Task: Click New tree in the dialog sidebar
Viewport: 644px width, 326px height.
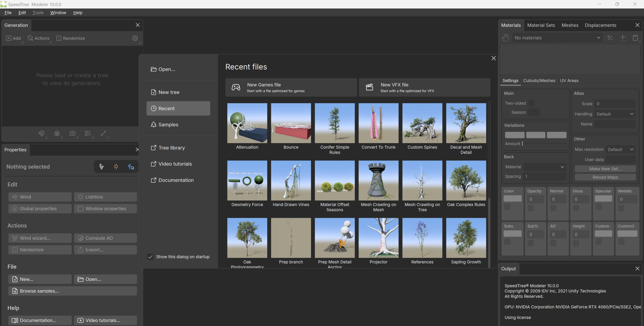Action: 165,92
